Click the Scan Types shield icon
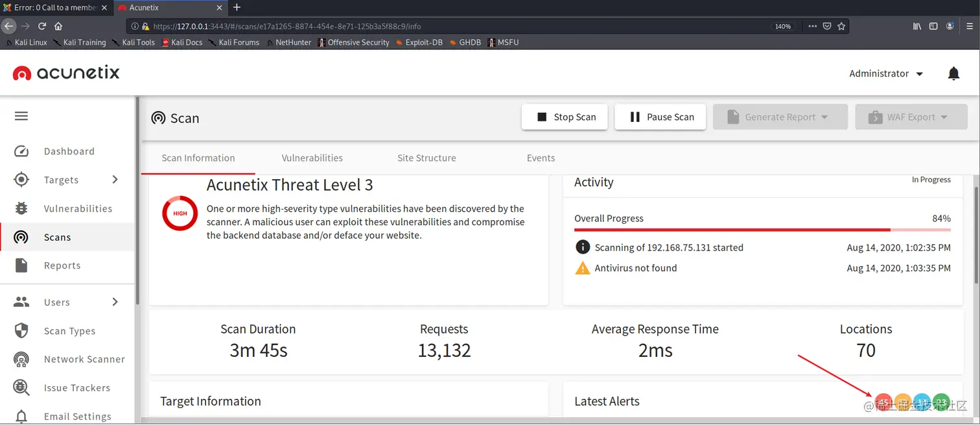 (21, 330)
